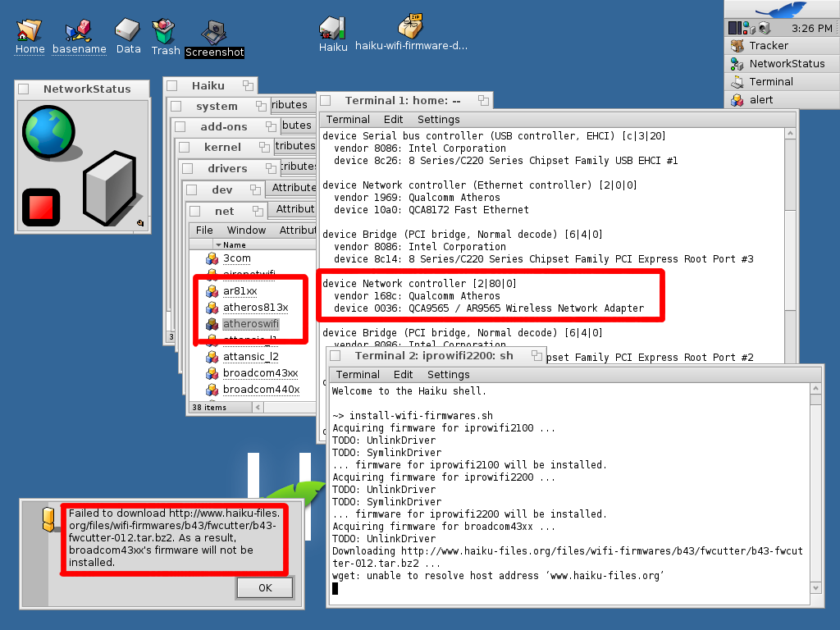Screen dimensions: 840x630
Task: Click close box of NetworkStatus window
Action: 24,89
